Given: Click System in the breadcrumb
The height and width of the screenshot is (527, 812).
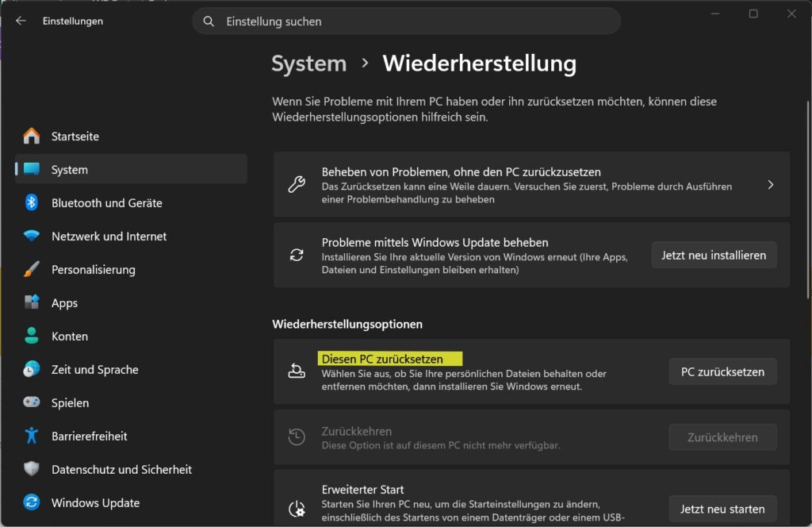Looking at the screenshot, I should 309,63.
